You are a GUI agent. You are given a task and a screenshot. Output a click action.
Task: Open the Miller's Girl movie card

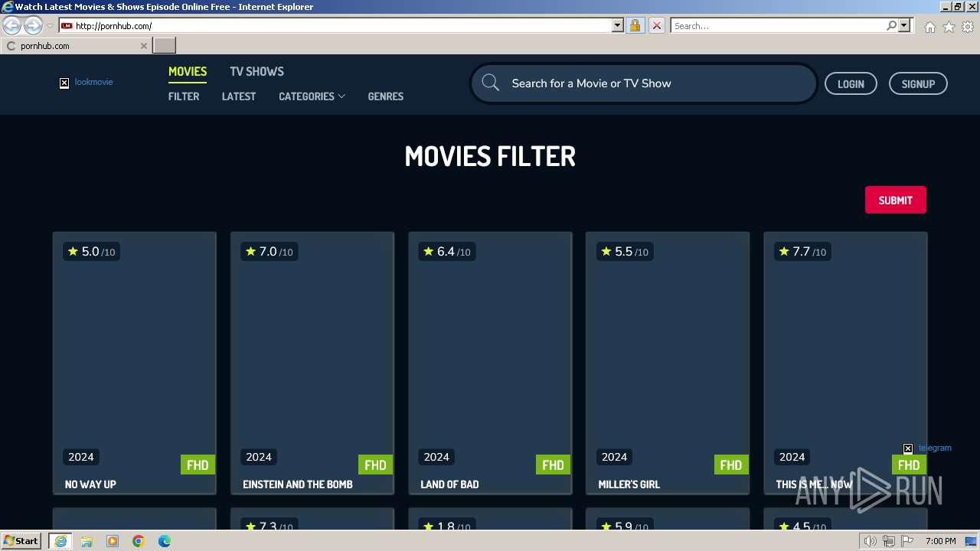[x=668, y=363]
